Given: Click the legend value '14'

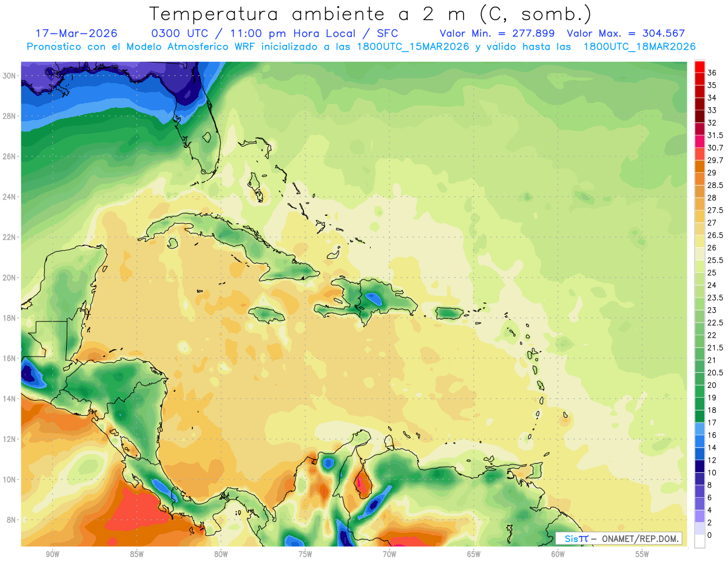Looking at the screenshot, I should point(712,447).
